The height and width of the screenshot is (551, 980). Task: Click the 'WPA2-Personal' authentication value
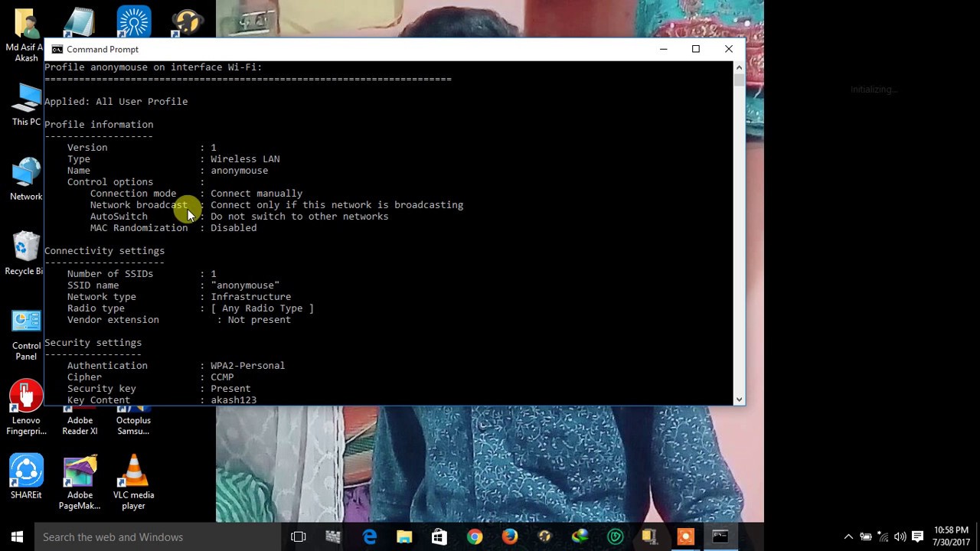[247, 366]
